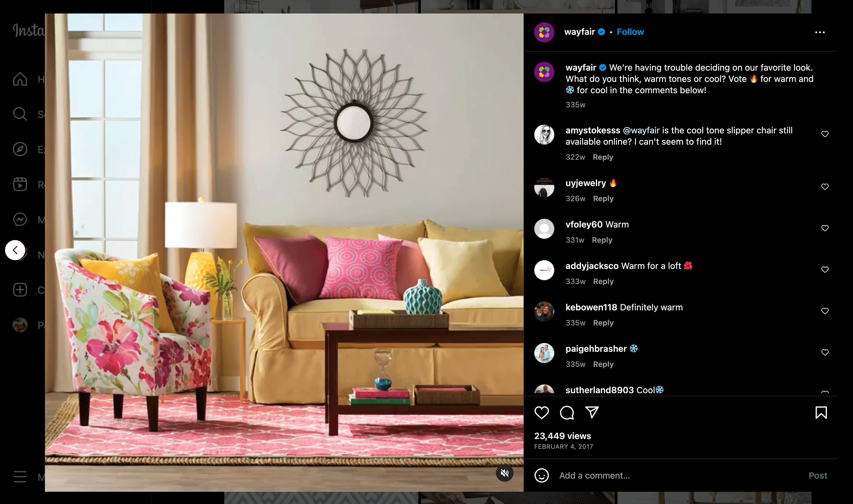The width and height of the screenshot is (853, 504).
Task: Open Search in left sidebar
Action: (20, 114)
